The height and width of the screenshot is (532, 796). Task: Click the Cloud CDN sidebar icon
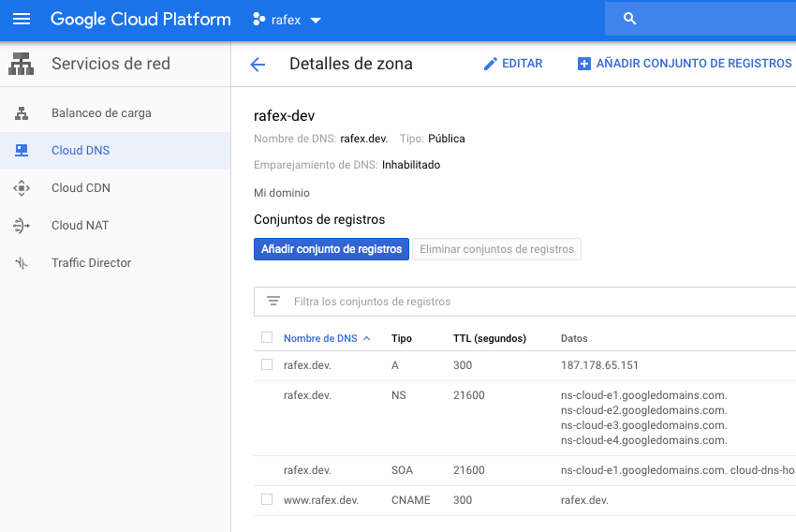coord(22,188)
